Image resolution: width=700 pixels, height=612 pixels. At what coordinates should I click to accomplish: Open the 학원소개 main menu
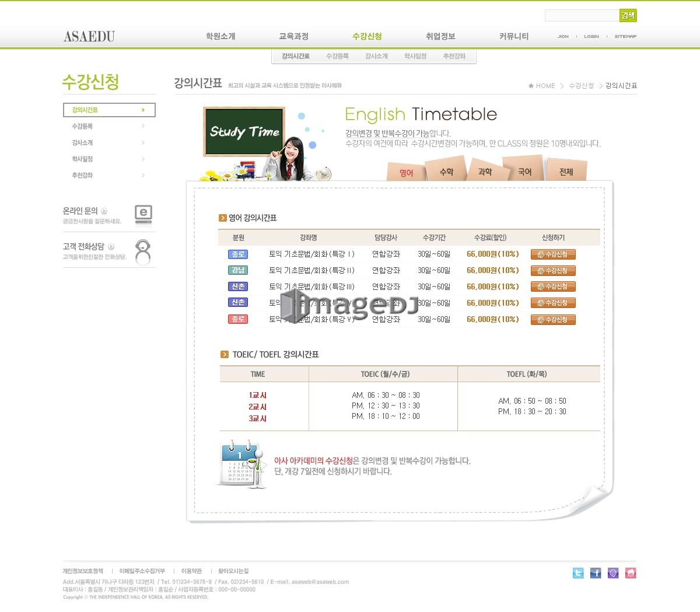[220, 36]
